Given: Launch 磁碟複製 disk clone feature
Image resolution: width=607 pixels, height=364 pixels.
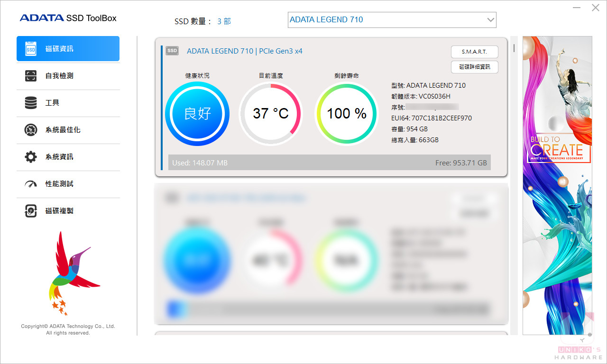Looking at the screenshot, I should (x=31, y=211).
